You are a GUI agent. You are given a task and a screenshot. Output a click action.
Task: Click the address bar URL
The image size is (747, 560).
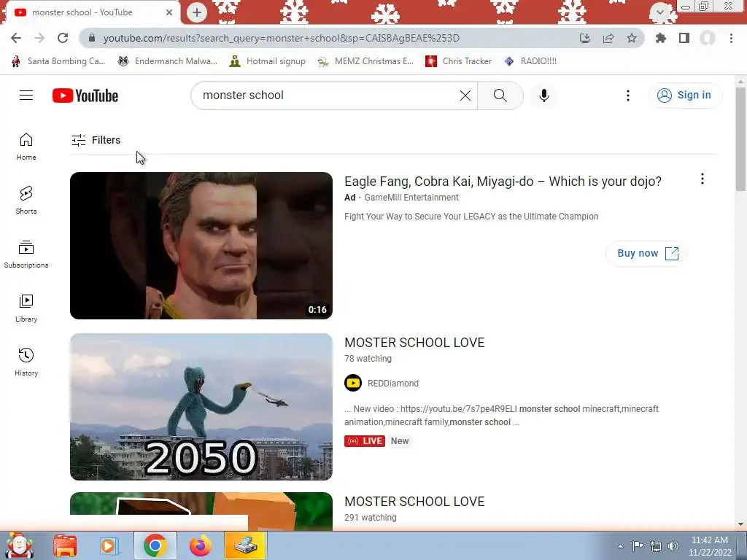point(281,38)
